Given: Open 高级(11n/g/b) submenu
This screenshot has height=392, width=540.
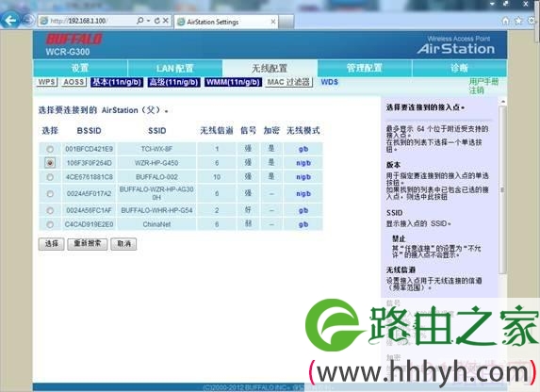Looking at the screenshot, I should click(x=174, y=82).
